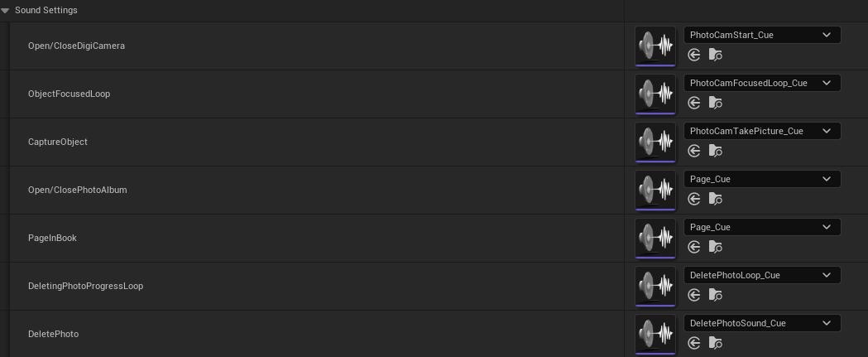This screenshot has width=868, height=357.
Task: Open the PhotoCamFocusedLoop_Cue asset dropdown
Action: click(761, 83)
